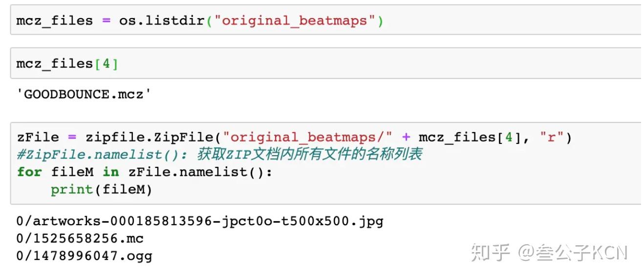The image size is (644, 279).
Task: Select the mcz_files[4] code cell
Action: click(x=325, y=64)
